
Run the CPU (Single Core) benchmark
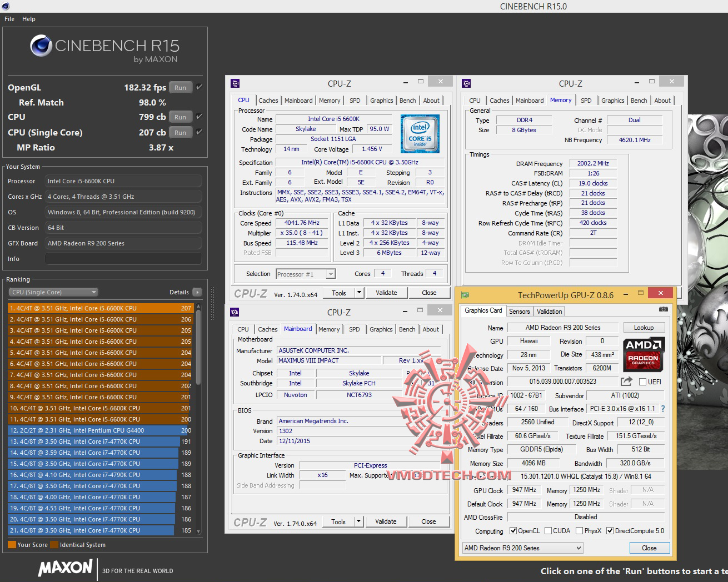point(181,132)
